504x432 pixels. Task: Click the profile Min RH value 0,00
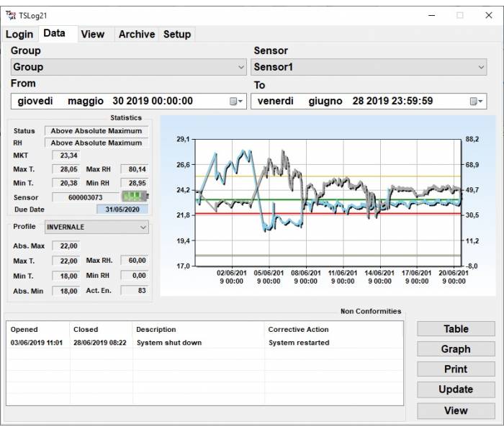click(135, 276)
